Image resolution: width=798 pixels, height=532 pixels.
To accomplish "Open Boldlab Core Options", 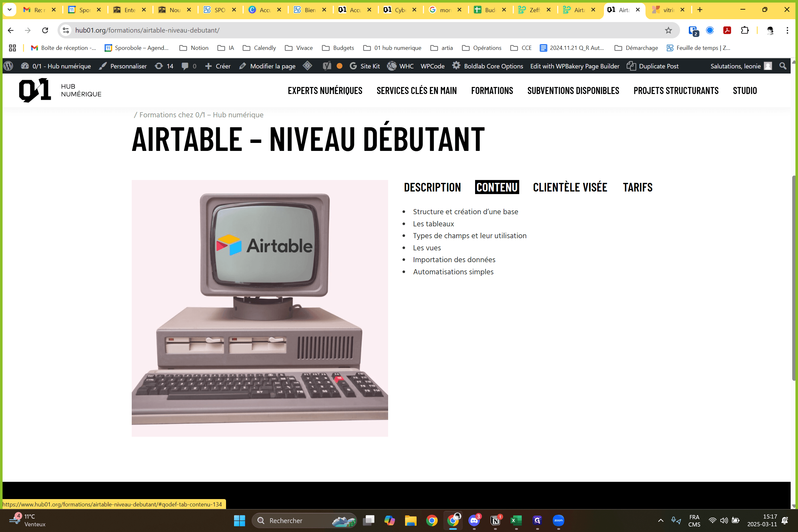I will pyautogui.click(x=488, y=66).
